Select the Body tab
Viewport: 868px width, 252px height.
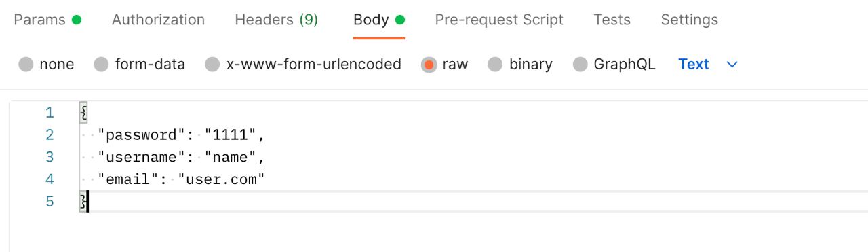379,20
